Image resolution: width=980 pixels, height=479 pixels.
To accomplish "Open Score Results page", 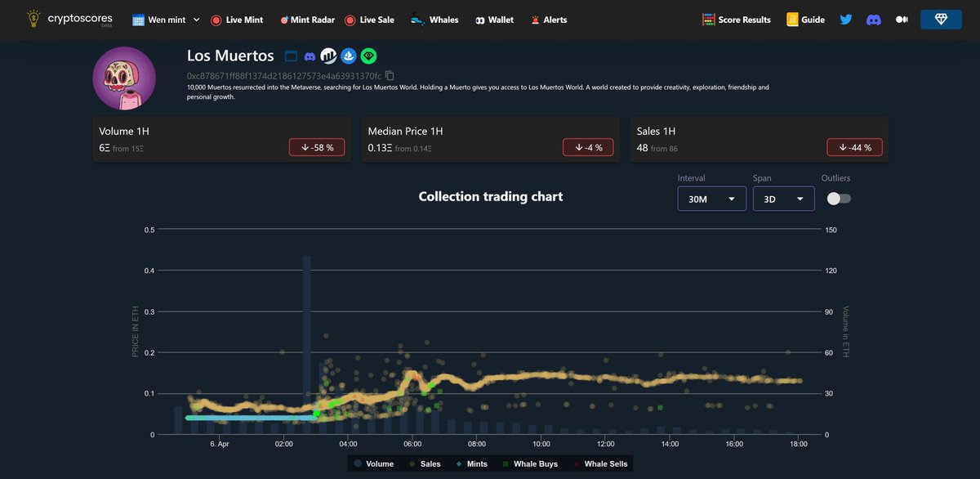I will tap(736, 20).
